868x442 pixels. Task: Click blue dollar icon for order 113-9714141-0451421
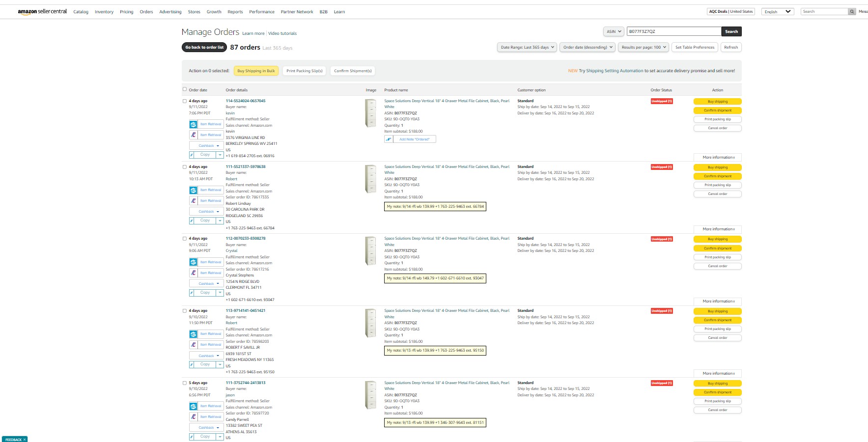click(193, 334)
